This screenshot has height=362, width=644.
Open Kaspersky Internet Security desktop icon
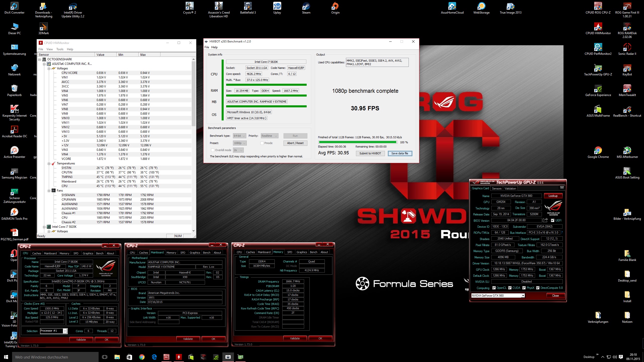[x=14, y=113]
